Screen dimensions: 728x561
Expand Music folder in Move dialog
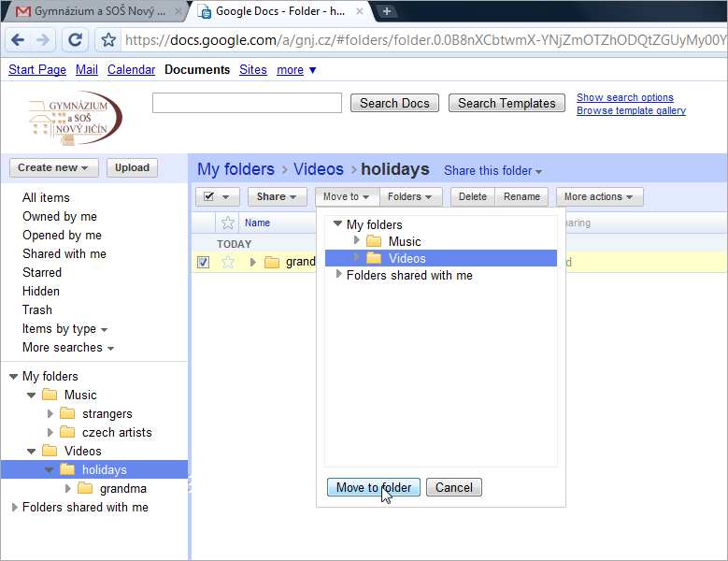pyautogui.click(x=356, y=240)
